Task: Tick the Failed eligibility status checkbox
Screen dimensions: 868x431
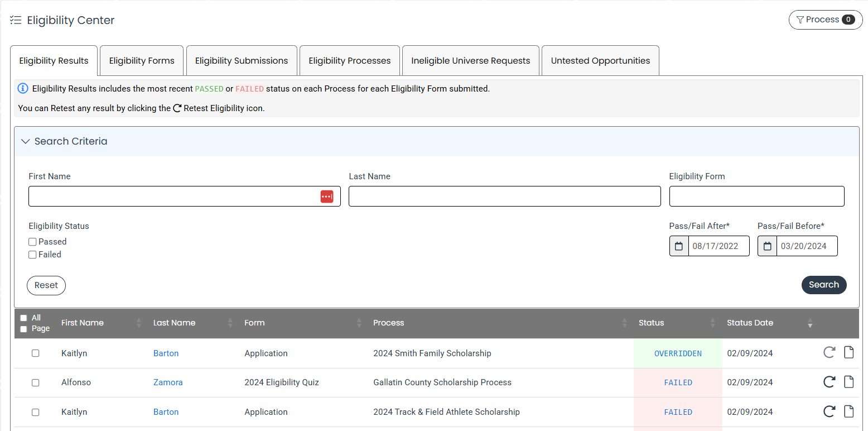Action: 32,255
